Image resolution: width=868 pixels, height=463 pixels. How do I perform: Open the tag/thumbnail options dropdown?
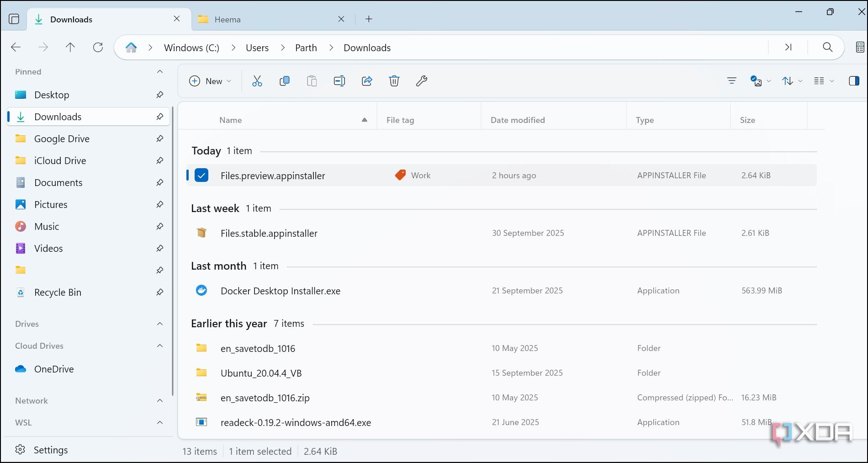coord(760,81)
